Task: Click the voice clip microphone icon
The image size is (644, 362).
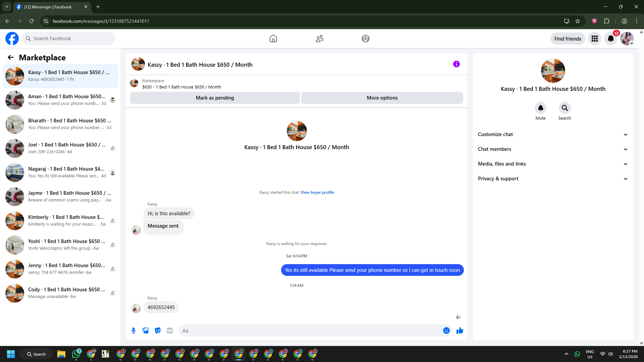Action: coord(133,330)
